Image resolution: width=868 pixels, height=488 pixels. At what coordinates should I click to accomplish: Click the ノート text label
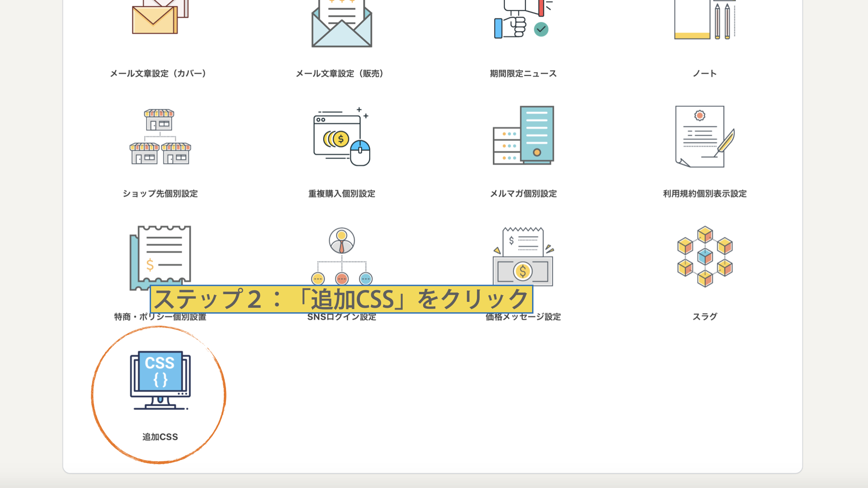point(704,74)
